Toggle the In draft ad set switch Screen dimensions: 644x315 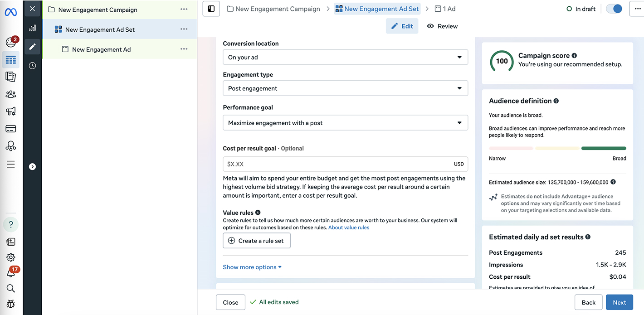coord(614,9)
